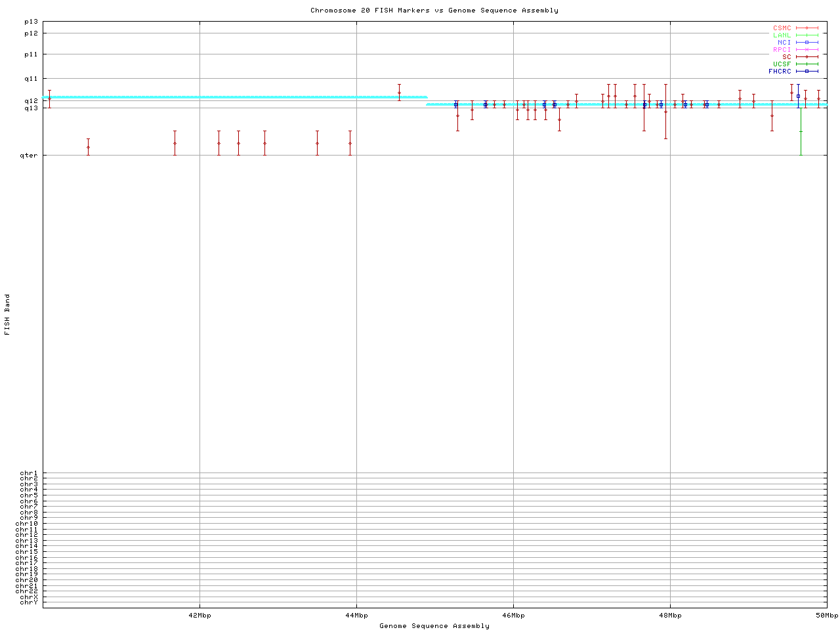Viewport: 840px width, 630px height.
Task: Click the chart title text
Action: pyautogui.click(x=434, y=10)
